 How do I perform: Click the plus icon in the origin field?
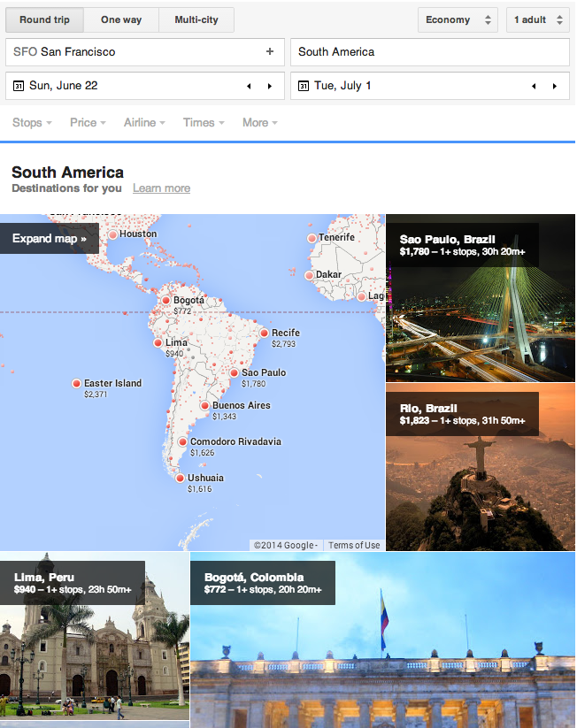pyautogui.click(x=270, y=51)
